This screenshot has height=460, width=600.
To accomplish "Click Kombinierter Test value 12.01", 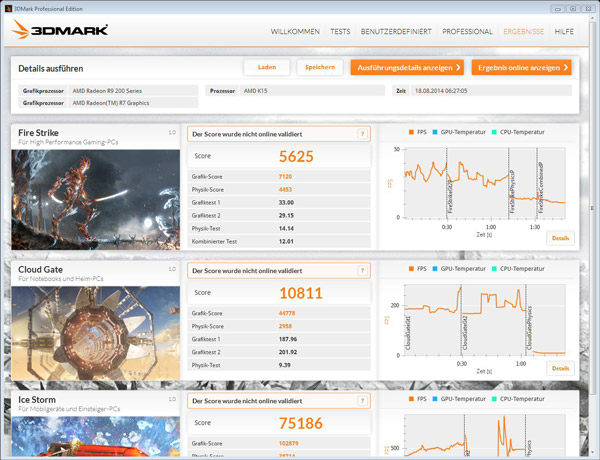I will 286,241.
